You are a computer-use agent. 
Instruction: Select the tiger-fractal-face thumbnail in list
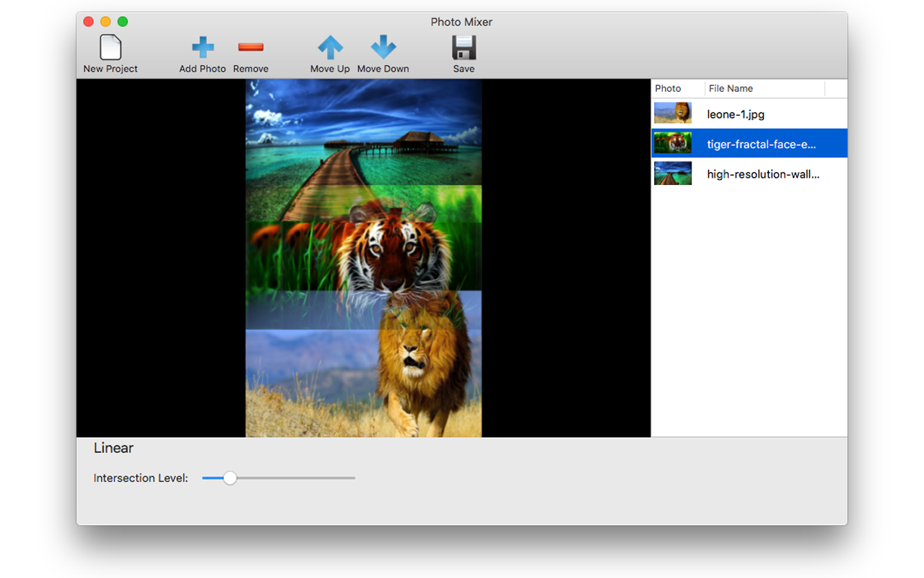point(673,143)
